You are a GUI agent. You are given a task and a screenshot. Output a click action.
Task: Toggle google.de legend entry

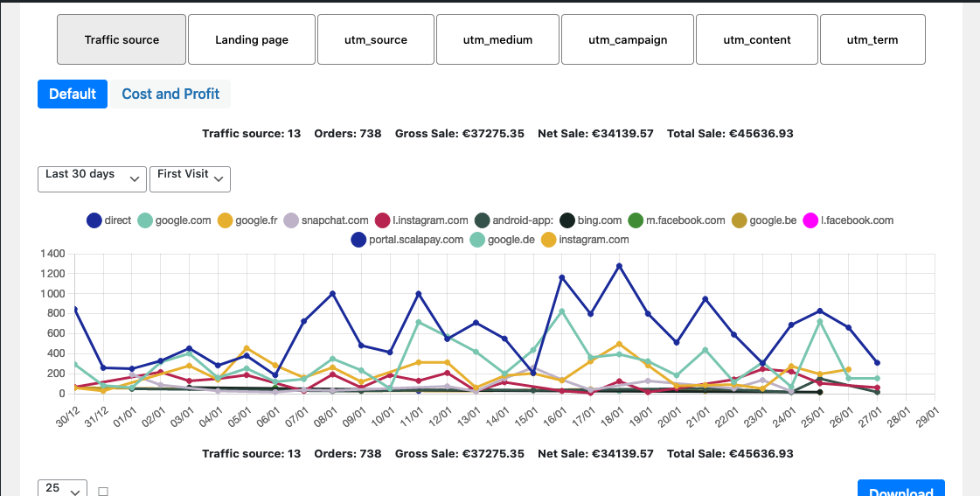coord(477,239)
